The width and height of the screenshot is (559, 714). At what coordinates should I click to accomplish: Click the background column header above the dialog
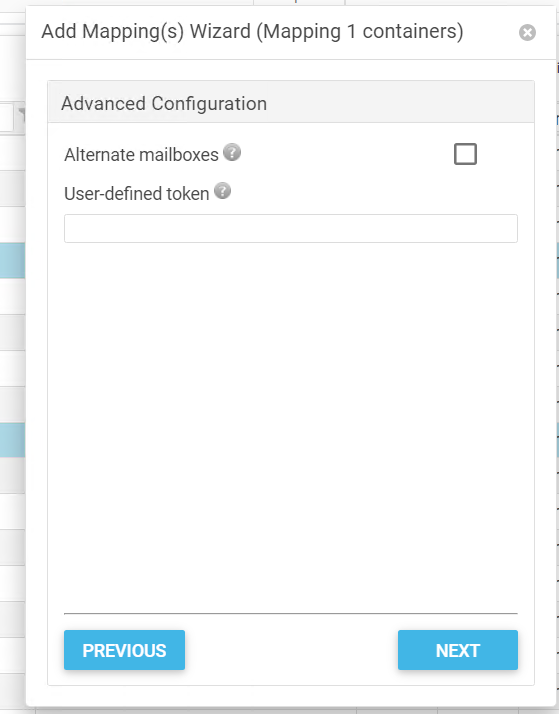click(299, 2)
